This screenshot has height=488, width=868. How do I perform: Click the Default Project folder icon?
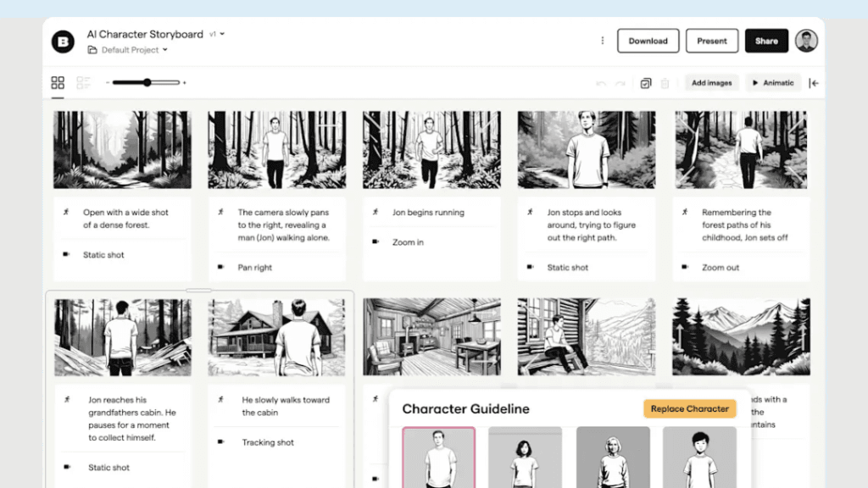92,50
